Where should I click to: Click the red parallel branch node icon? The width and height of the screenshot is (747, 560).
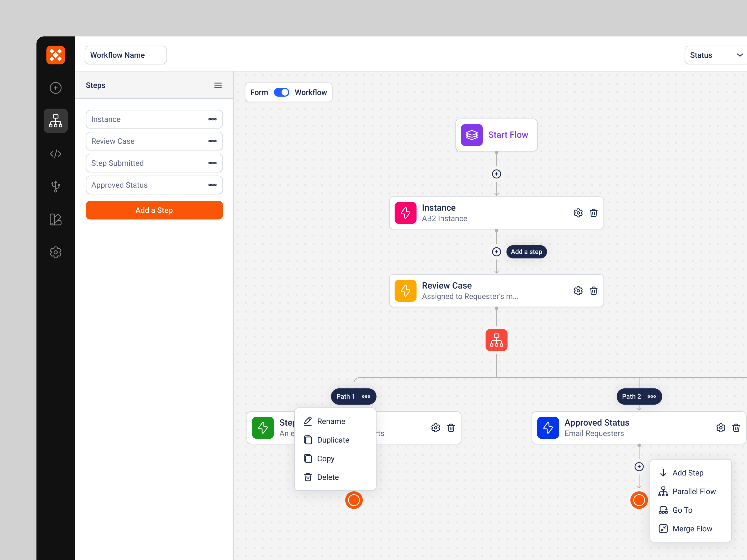496,340
